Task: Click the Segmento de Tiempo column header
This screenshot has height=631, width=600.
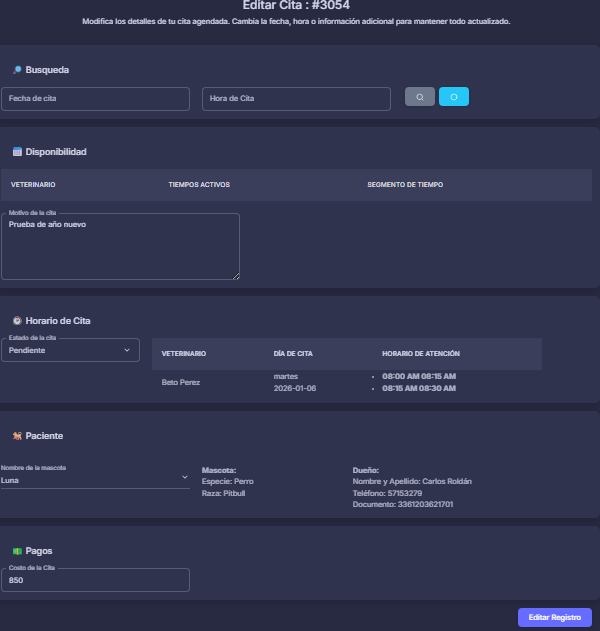Action: point(405,185)
